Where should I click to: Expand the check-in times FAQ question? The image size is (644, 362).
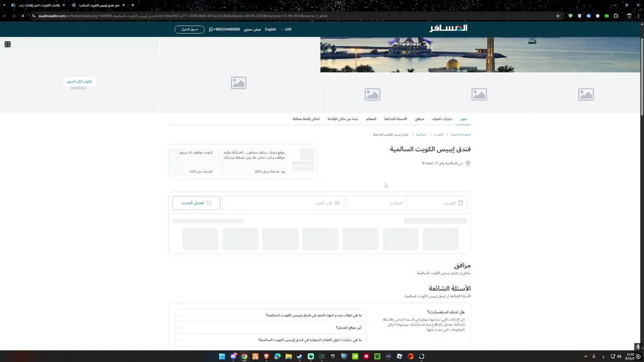(x=270, y=315)
